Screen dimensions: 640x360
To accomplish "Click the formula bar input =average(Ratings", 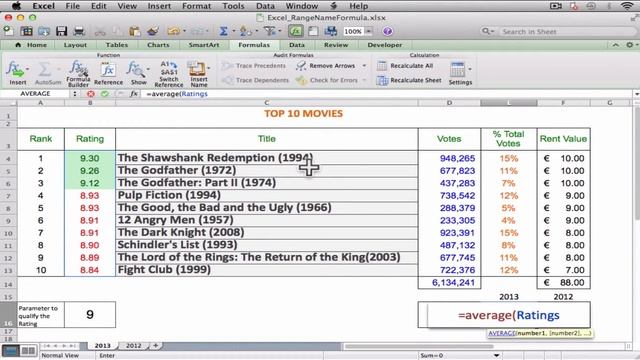I will pos(177,94).
